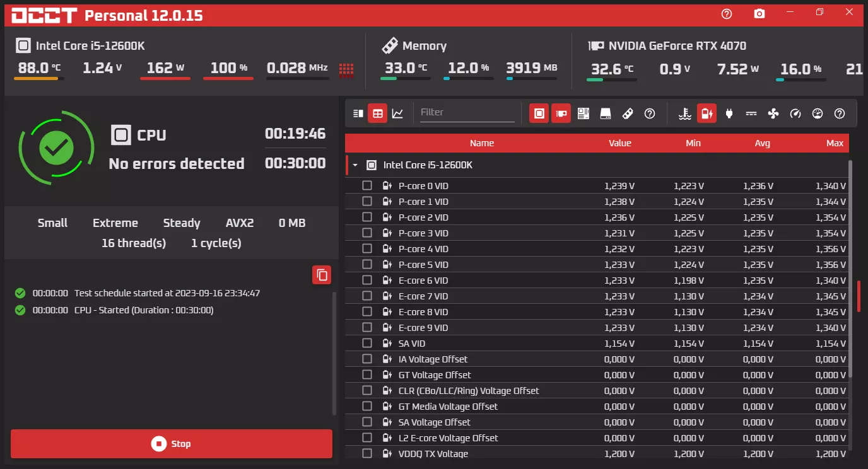Sort by the Avg column header
The width and height of the screenshot is (868, 469).
tap(763, 143)
